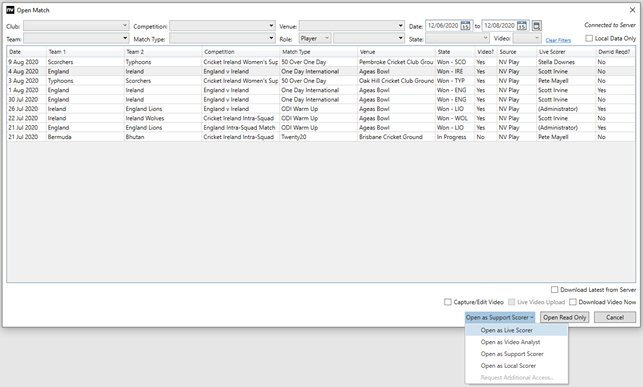Sort by State column header

(456, 52)
